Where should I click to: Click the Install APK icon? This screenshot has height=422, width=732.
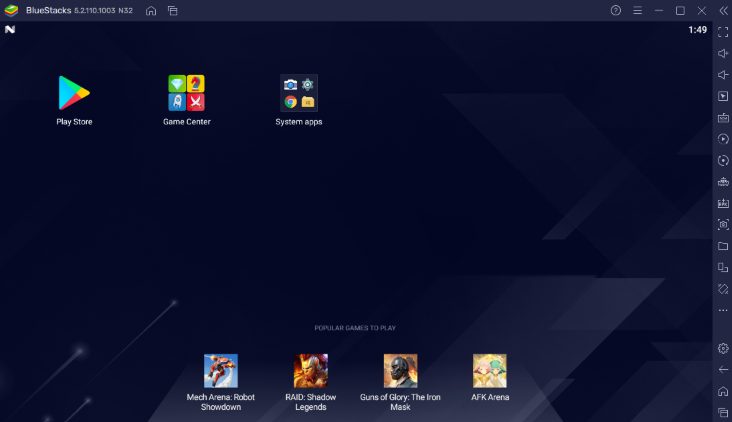pyautogui.click(x=723, y=204)
